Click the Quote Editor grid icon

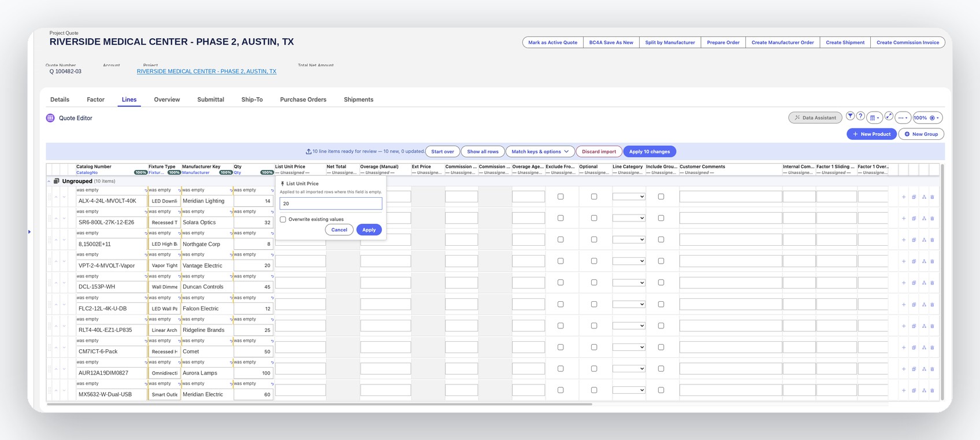(x=50, y=118)
